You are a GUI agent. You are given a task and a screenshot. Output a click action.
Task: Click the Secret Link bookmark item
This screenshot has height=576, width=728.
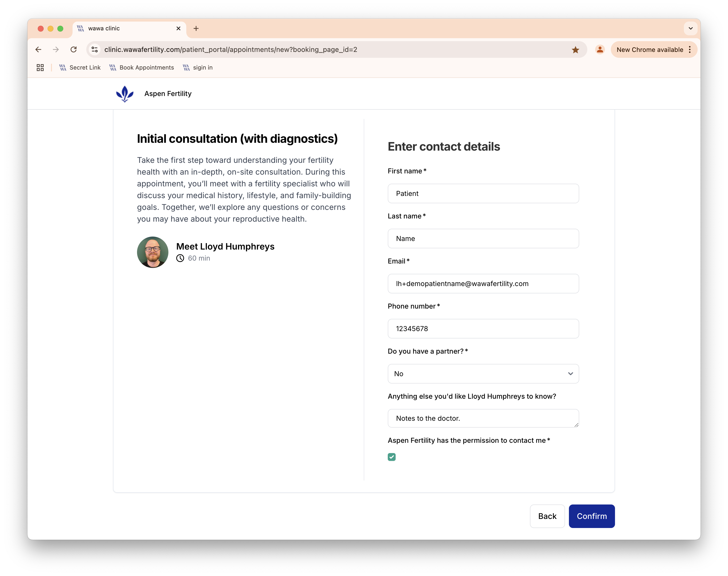[x=85, y=67]
